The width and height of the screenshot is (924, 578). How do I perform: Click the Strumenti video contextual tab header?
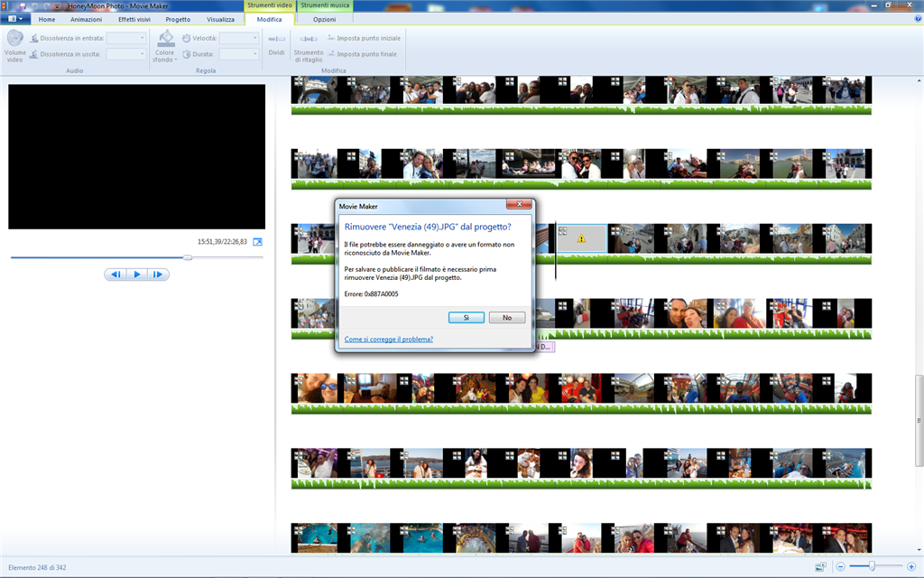point(269,5)
